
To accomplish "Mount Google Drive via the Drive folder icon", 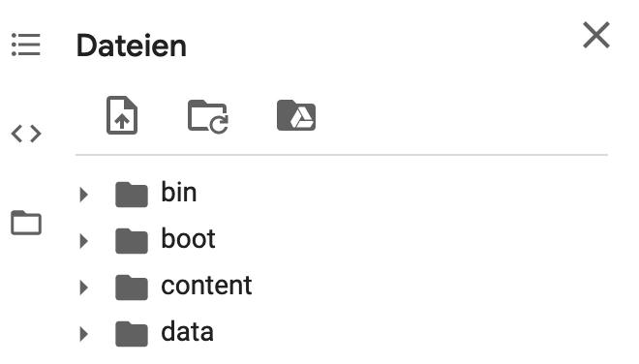I will (x=296, y=115).
